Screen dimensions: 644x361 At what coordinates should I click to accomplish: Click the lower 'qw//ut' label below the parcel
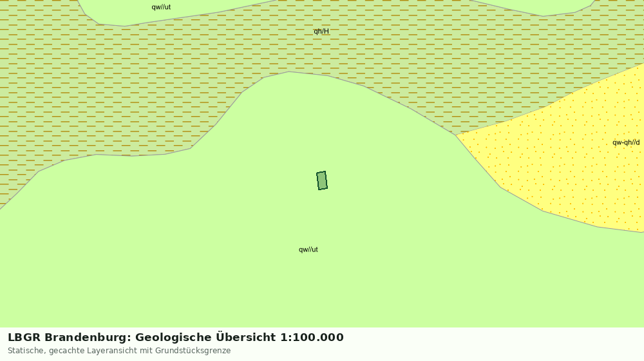pos(308,249)
